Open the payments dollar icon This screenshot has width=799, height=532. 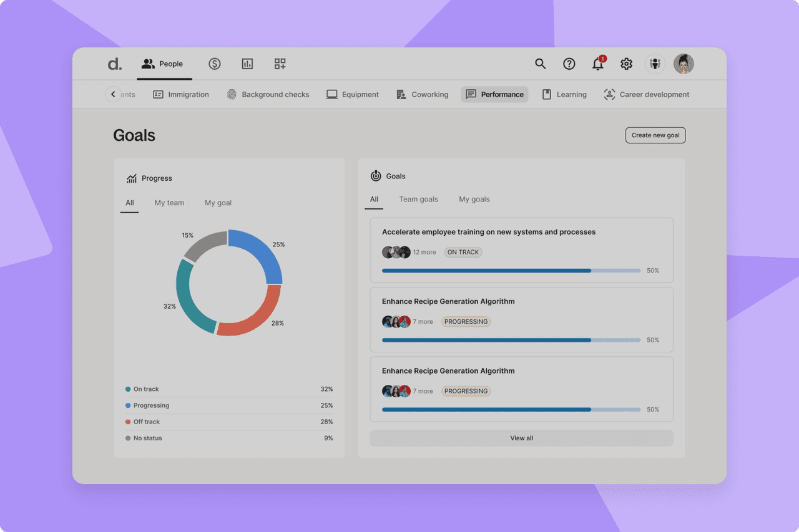click(x=215, y=64)
